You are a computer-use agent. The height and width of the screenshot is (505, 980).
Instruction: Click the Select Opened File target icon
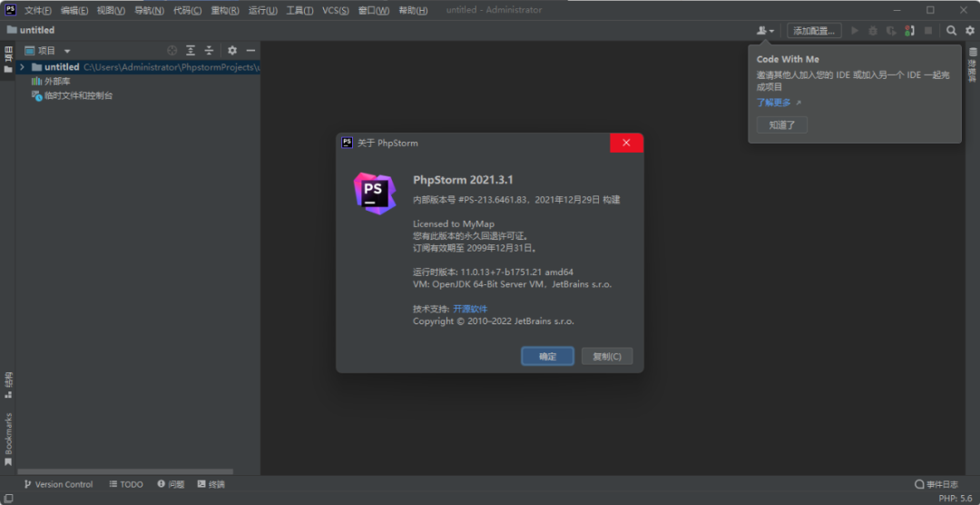(171, 51)
